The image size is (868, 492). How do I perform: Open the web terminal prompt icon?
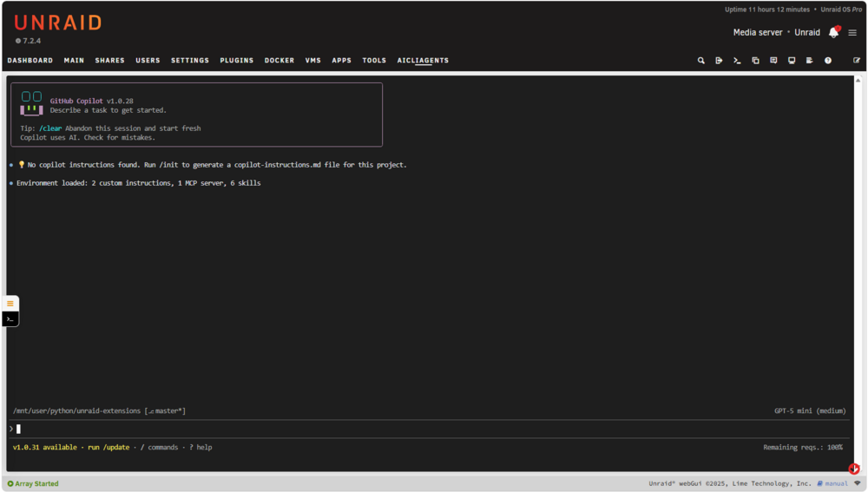(x=737, y=61)
